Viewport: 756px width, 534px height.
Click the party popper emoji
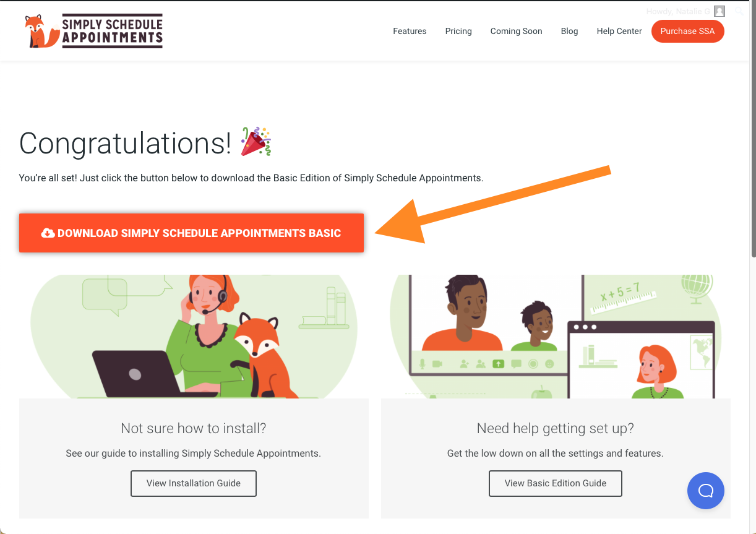point(256,141)
